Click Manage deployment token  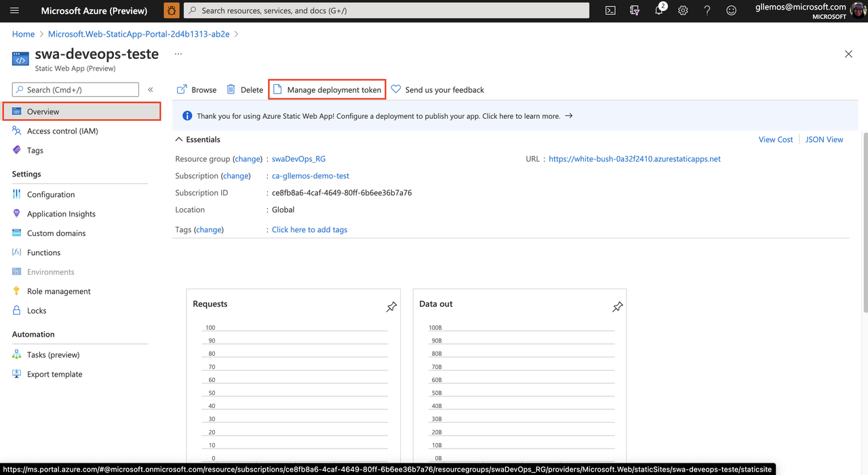[328, 90]
